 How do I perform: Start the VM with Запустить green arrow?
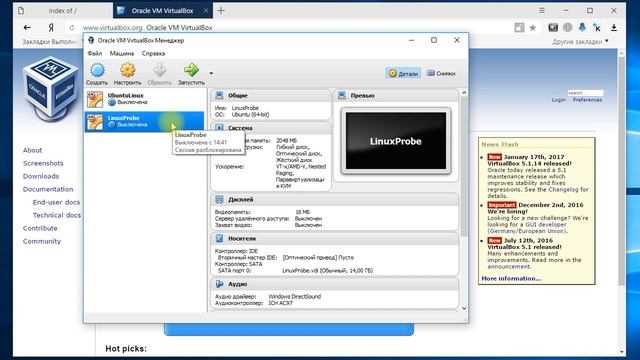pyautogui.click(x=191, y=70)
